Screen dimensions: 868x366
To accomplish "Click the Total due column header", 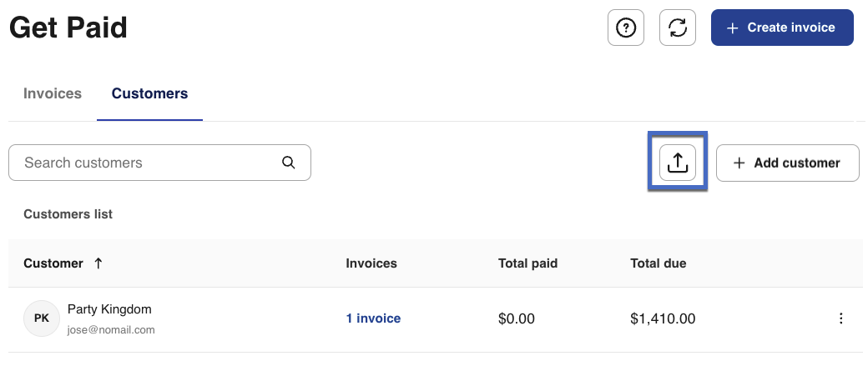I will pyautogui.click(x=658, y=263).
